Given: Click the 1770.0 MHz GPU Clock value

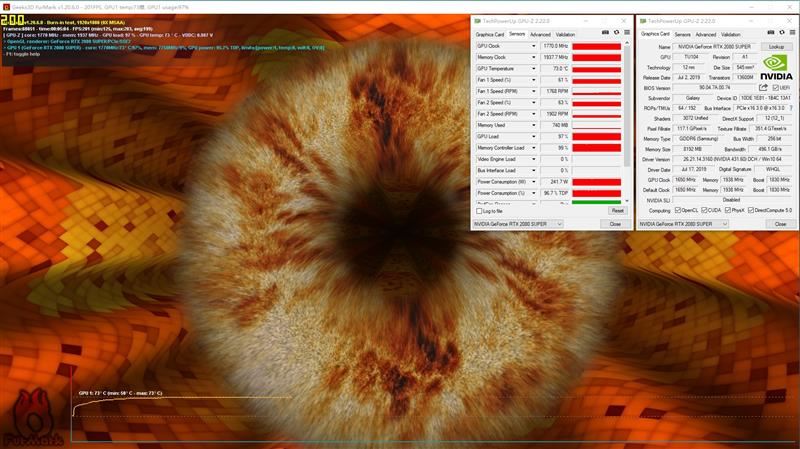Looking at the screenshot, I should [x=555, y=46].
